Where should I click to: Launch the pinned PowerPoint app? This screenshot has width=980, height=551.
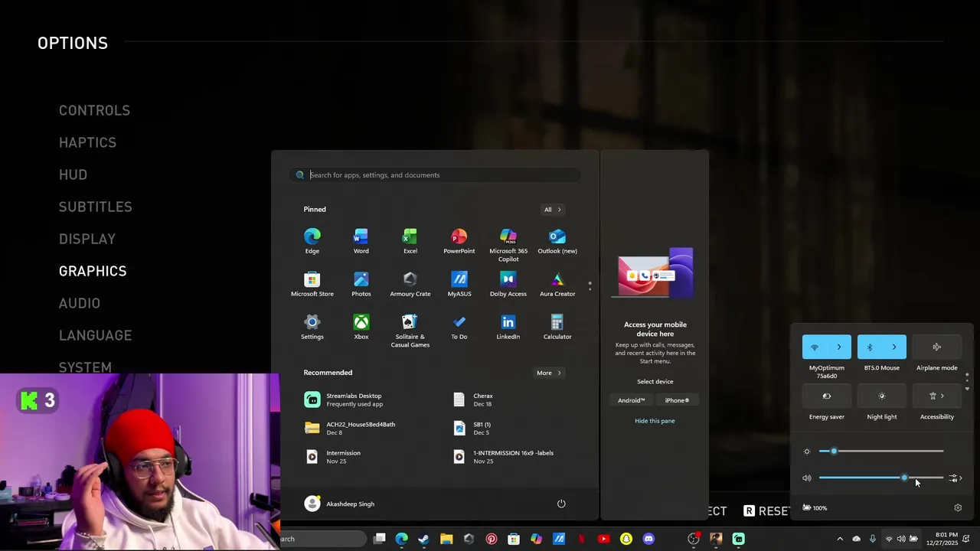point(459,241)
